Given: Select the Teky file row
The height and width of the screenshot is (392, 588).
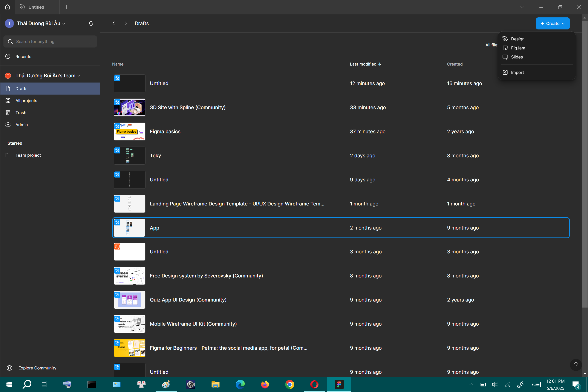Looking at the screenshot, I should [341, 156].
